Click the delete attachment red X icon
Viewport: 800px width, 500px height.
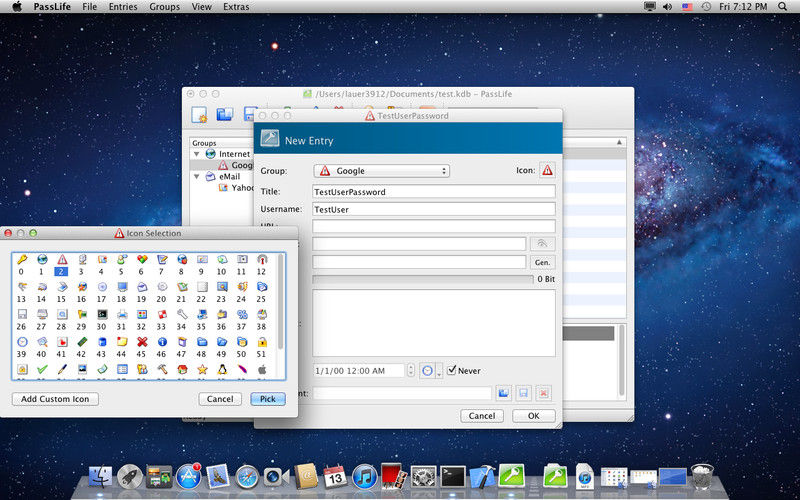tap(544, 393)
